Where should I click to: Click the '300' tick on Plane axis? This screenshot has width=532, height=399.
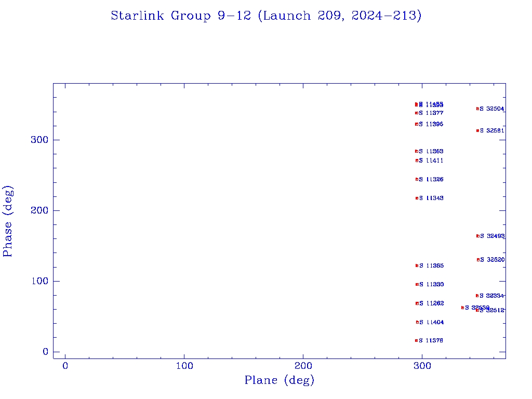(x=422, y=366)
